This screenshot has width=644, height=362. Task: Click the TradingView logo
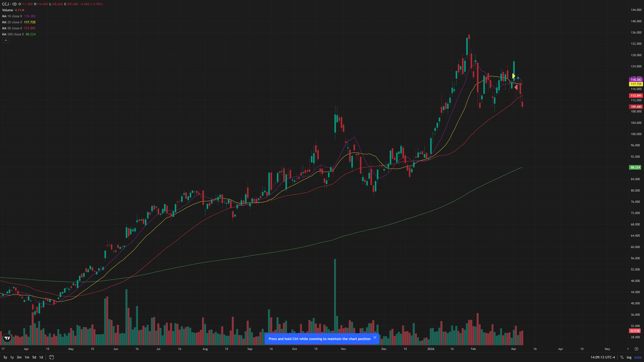[x=7, y=338]
